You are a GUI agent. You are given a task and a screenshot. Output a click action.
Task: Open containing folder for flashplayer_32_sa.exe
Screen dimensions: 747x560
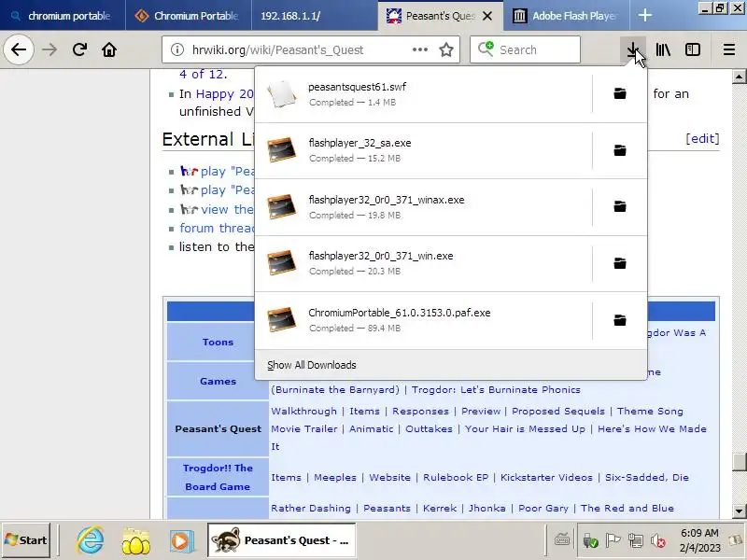tap(620, 150)
